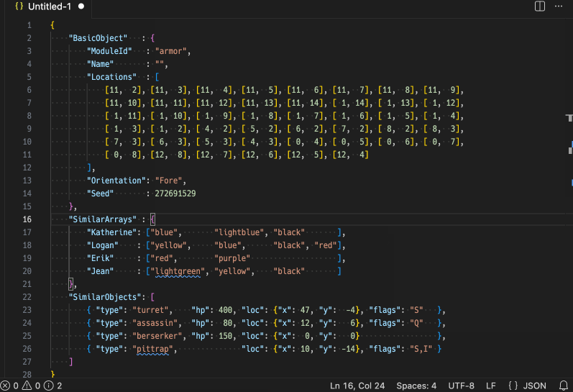The width and height of the screenshot is (573, 392).
Task: Open the notifications bell
Action: coord(564,386)
